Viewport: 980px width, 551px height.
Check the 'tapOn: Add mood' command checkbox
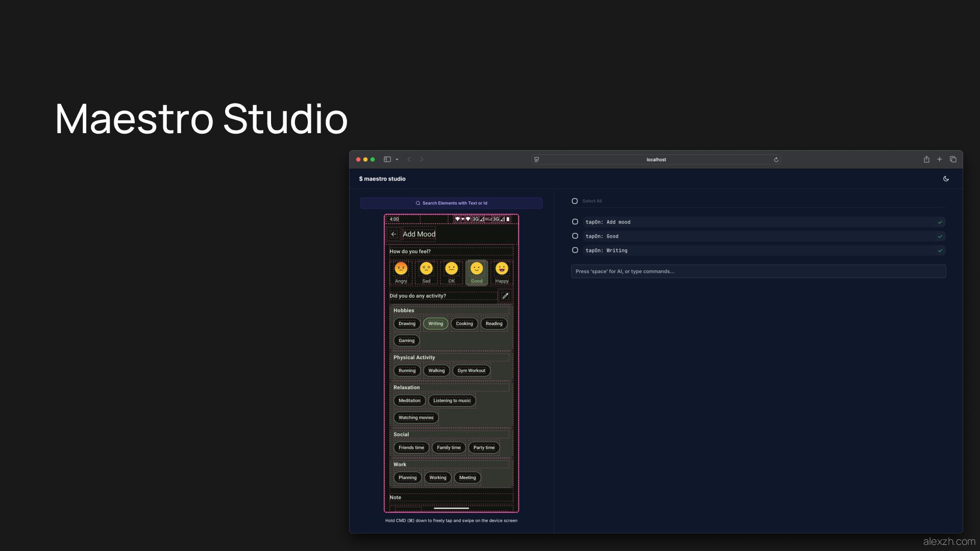(575, 222)
